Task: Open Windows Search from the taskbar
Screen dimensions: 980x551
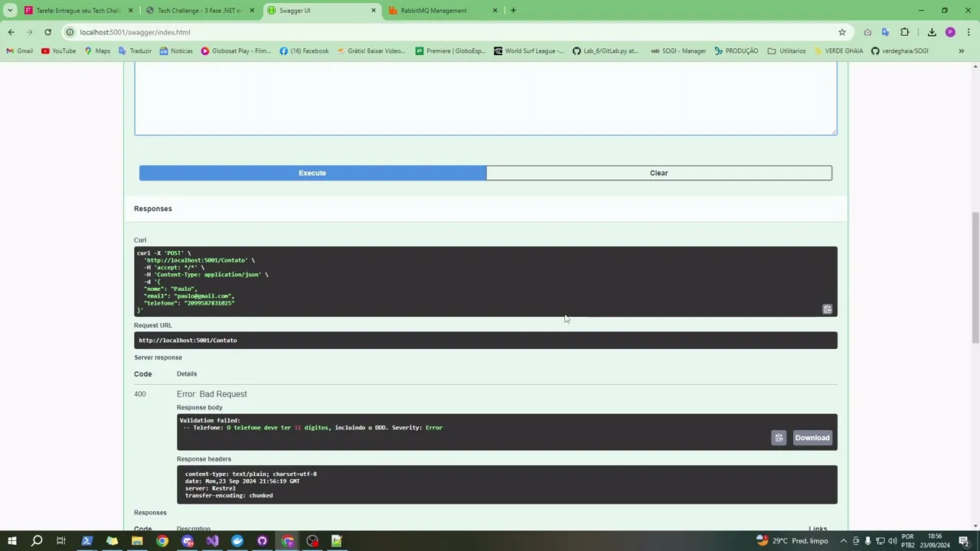Action: tap(37, 541)
